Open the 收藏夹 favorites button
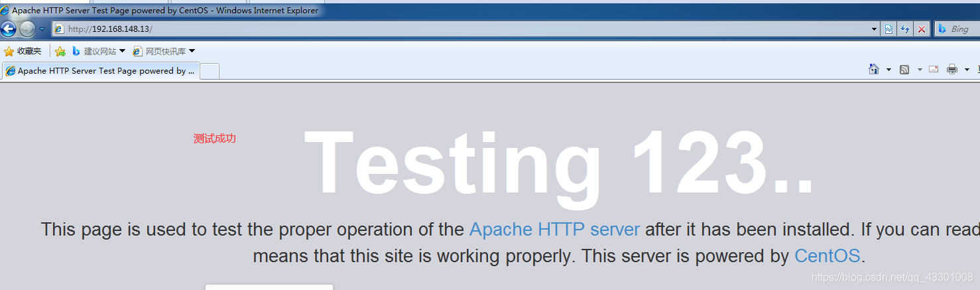 (x=23, y=51)
